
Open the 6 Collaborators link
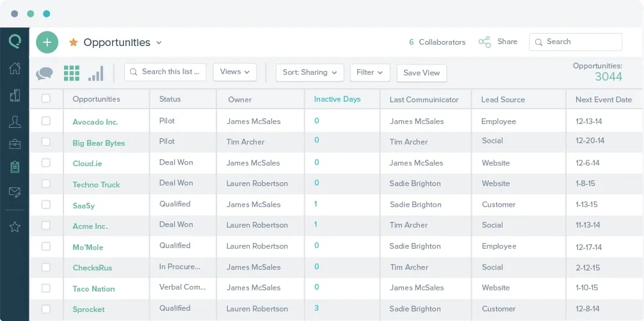437,42
